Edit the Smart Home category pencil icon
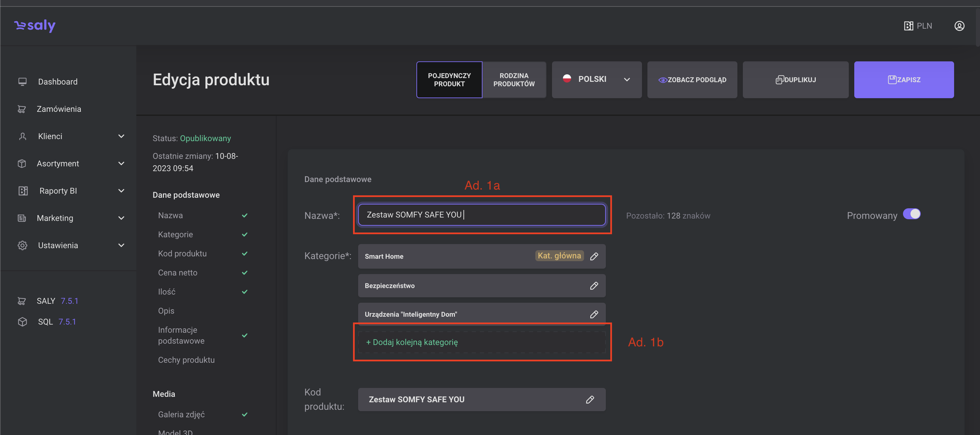This screenshot has height=435, width=980. [x=594, y=256]
